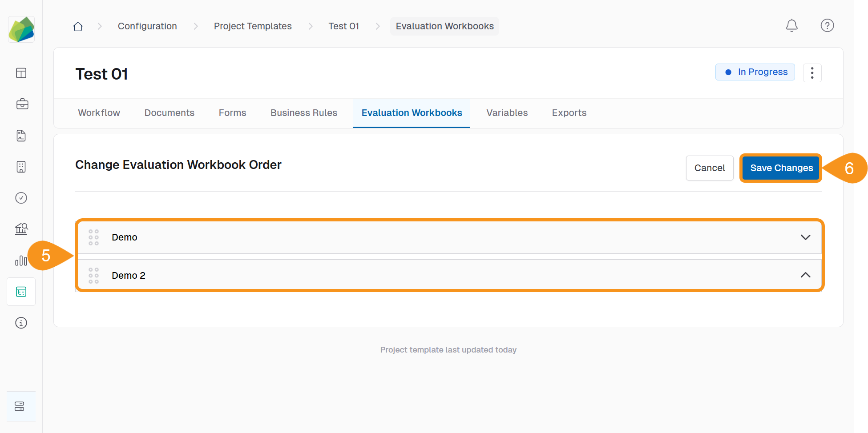Select the In Progress status badge
868x433 pixels.
(x=755, y=72)
